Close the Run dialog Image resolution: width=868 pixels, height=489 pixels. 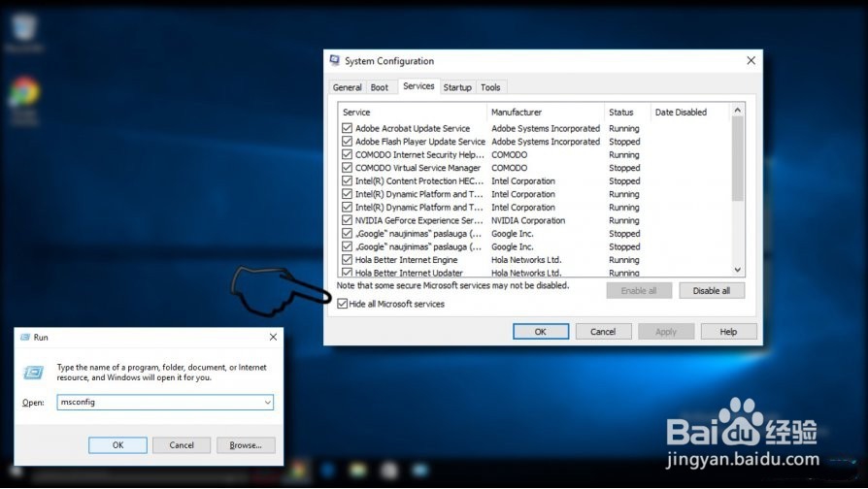(x=273, y=337)
